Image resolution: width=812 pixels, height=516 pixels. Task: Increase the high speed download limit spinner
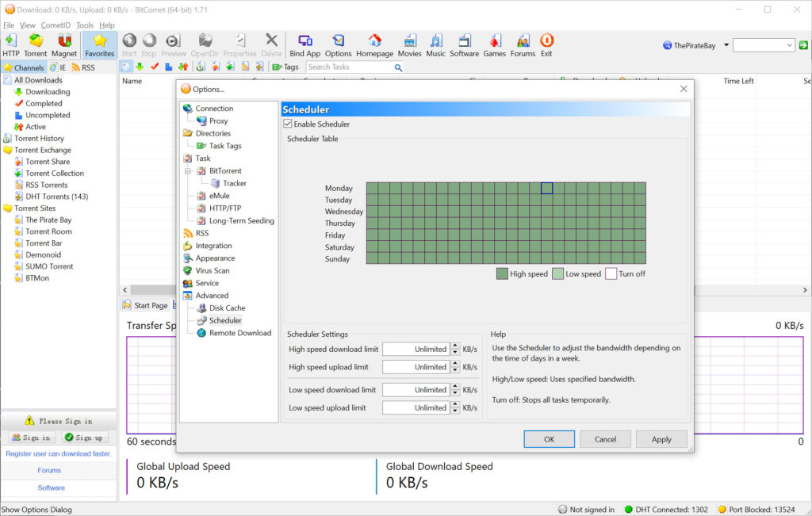[455, 346]
